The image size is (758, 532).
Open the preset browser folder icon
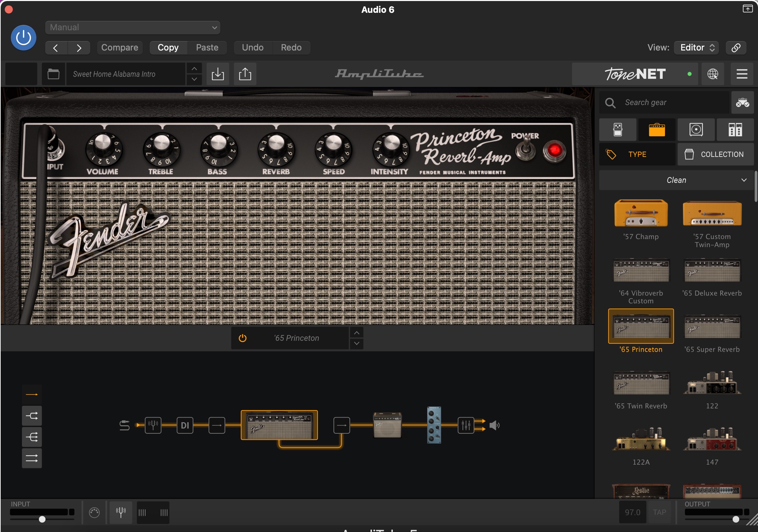coord(53,74)
